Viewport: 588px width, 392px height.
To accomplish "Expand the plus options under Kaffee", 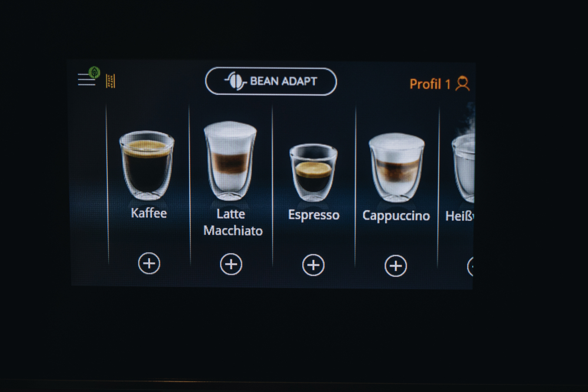I will pos(149,263).
